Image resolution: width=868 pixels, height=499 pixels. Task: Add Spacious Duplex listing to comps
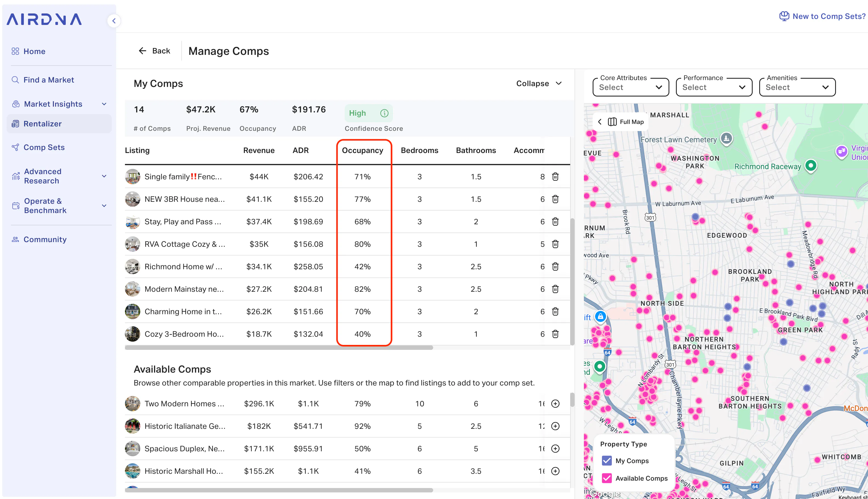(555, 449)
